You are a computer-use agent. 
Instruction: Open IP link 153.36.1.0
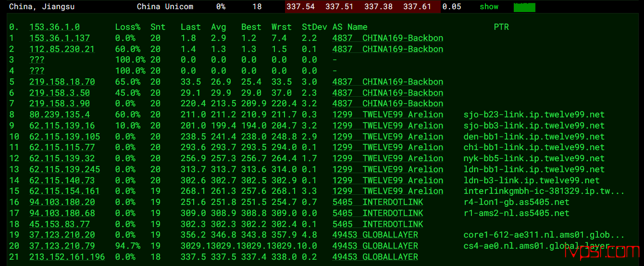pos(54,27)
